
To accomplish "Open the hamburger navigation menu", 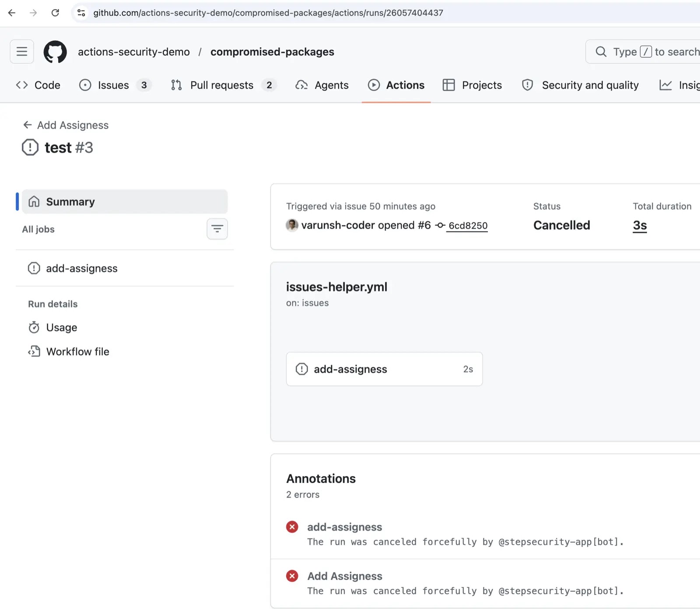I will point(22,52).
